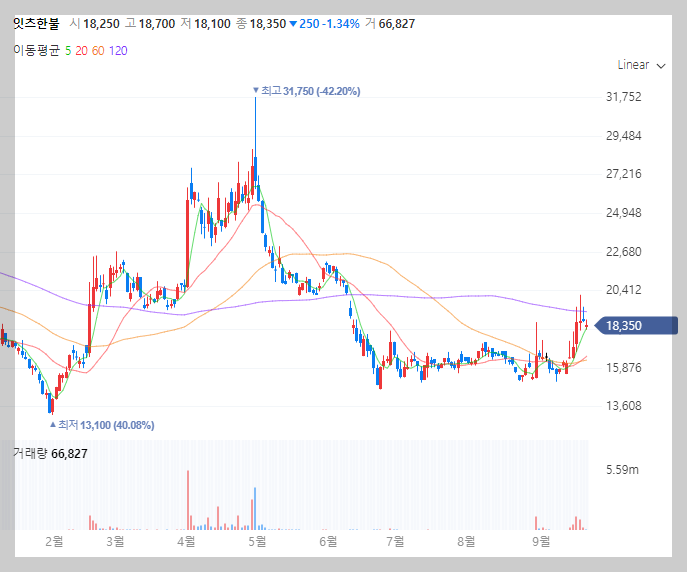Viewport: 687px width, 572px height.
Task: Select the stock name 잇츠한불
Action: [36, 23]
